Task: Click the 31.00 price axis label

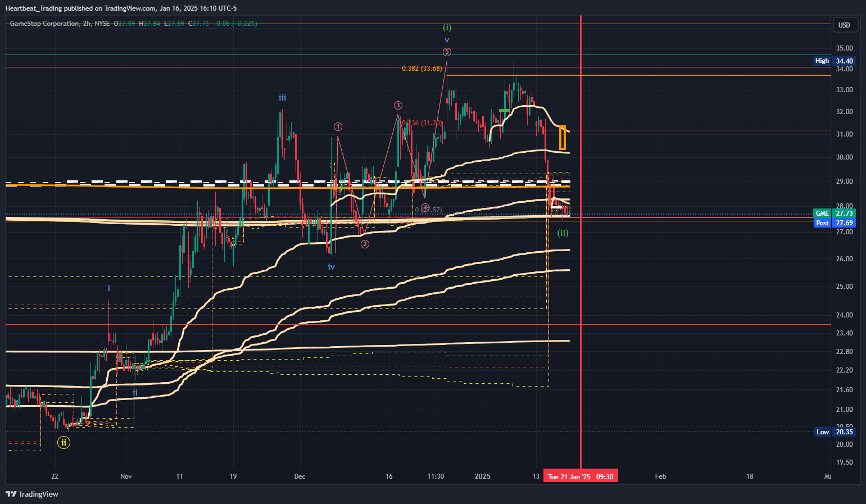Action: click(844, 134)
